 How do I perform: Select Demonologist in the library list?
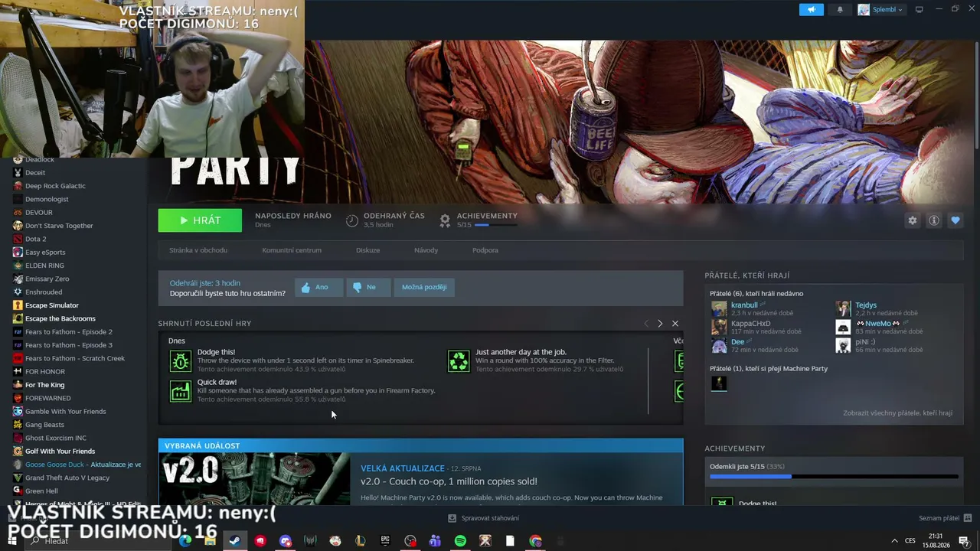[47, 199]
